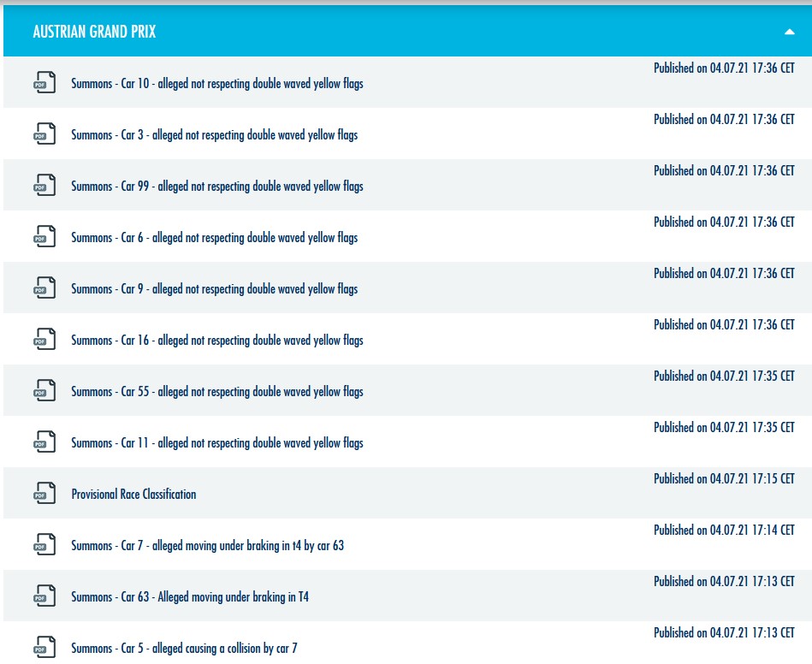Open PDF icon for Summons Car 5

(x=44, y=647)
